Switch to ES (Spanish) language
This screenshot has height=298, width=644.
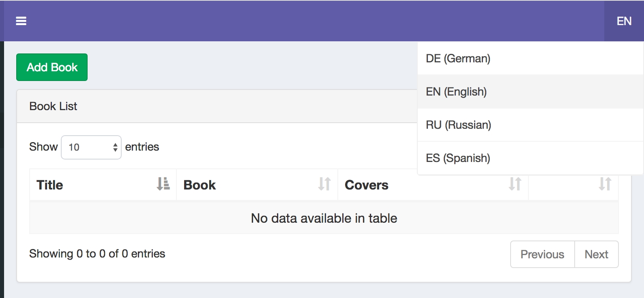458,158
